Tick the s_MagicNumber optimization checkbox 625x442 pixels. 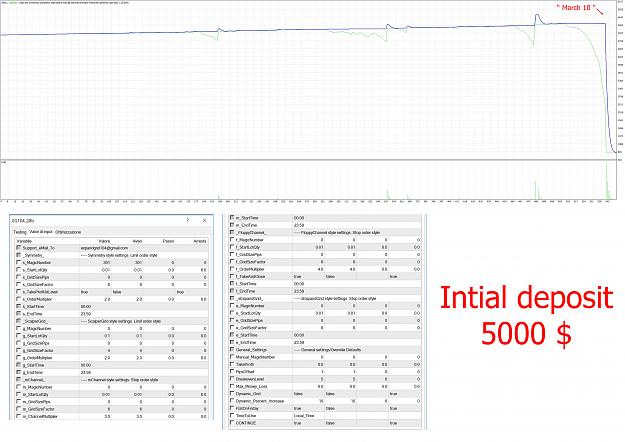click(18, 263)
